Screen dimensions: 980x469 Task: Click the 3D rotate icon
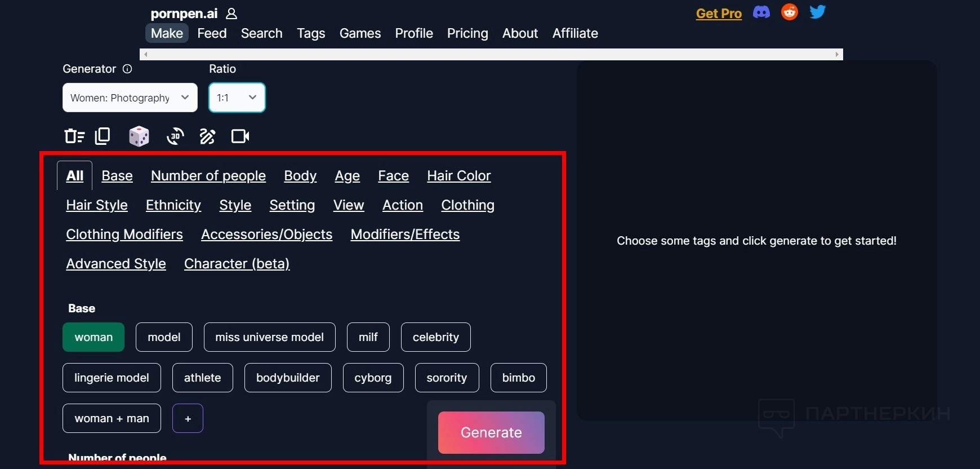(175, 136)
